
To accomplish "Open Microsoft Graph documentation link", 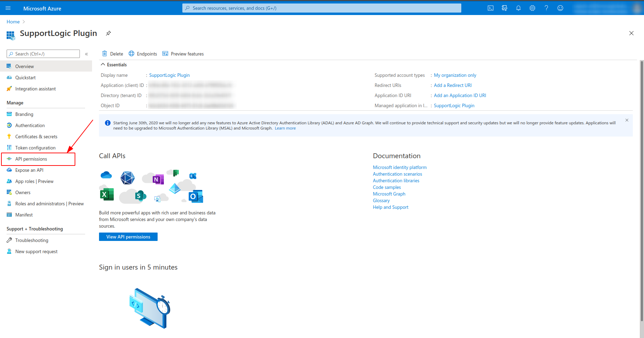I will 389,194.
